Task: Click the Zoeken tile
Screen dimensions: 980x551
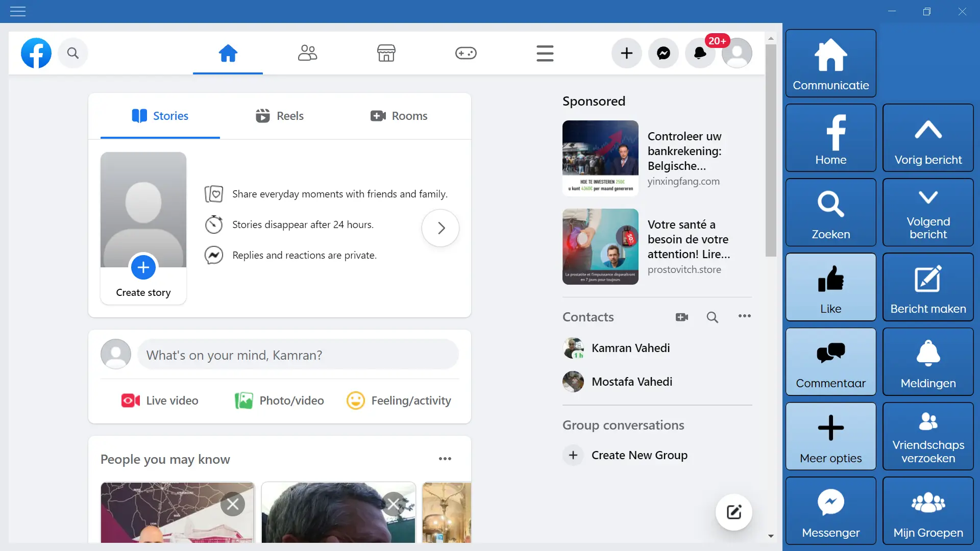Action: (831, 212)
